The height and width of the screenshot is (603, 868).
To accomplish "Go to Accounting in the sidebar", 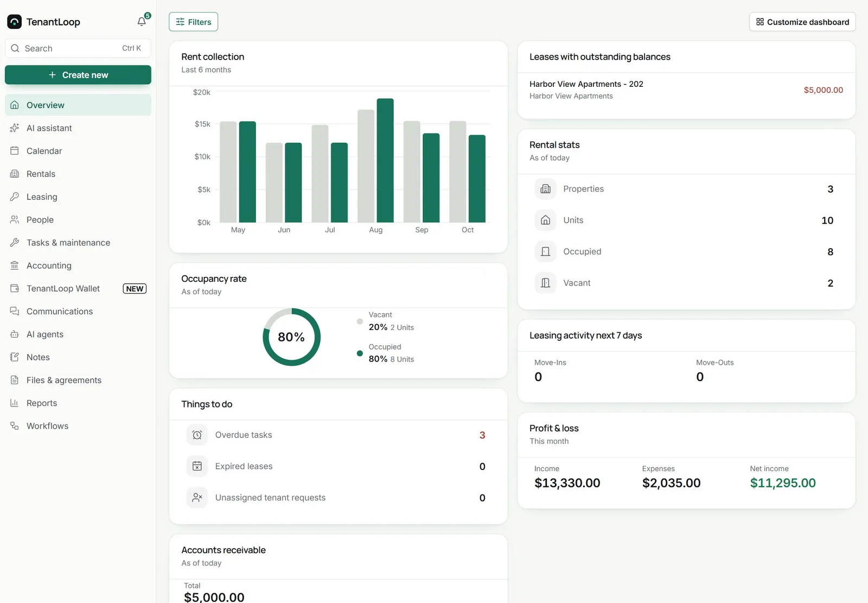I will tap(78, 265).
